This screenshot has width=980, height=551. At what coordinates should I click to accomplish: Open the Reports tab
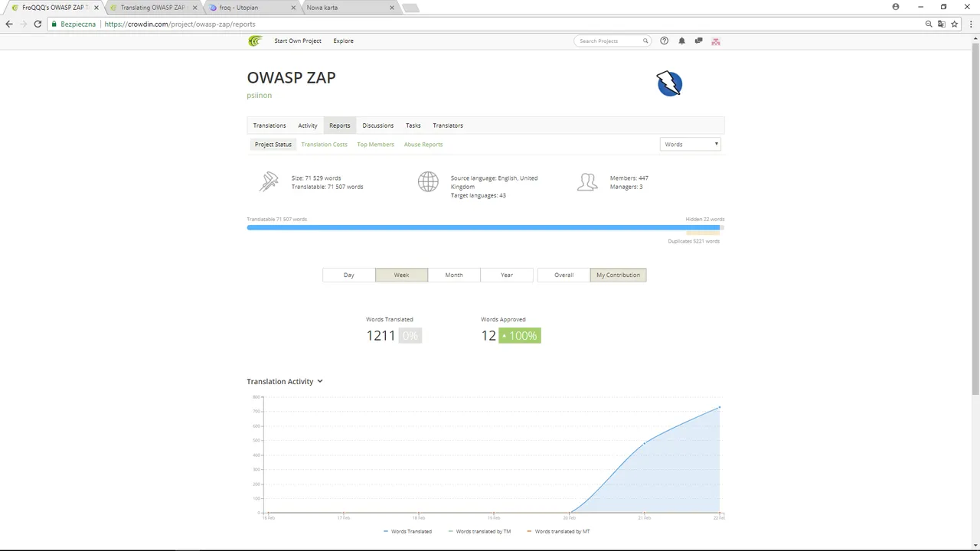click(x=340, y=126)
